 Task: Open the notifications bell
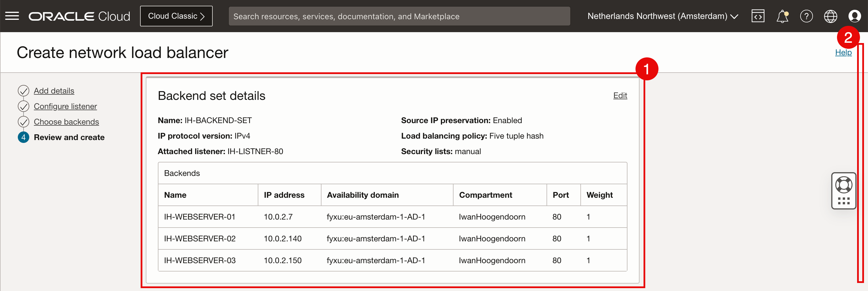point(782,16)
